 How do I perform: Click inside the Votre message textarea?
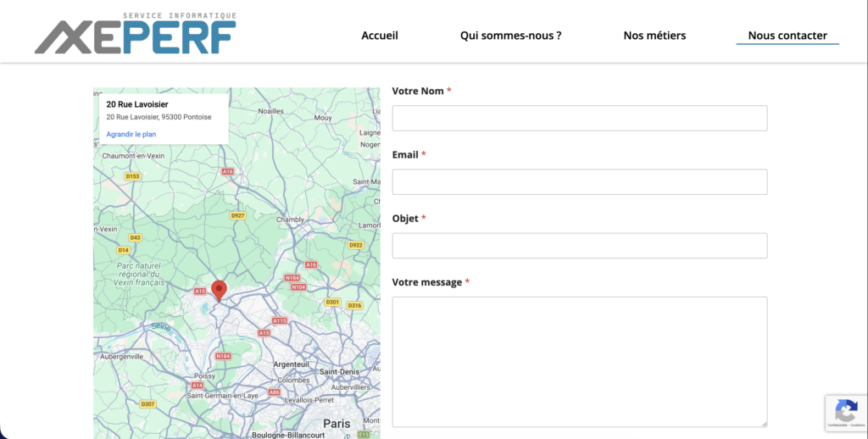tap(579, 361)
